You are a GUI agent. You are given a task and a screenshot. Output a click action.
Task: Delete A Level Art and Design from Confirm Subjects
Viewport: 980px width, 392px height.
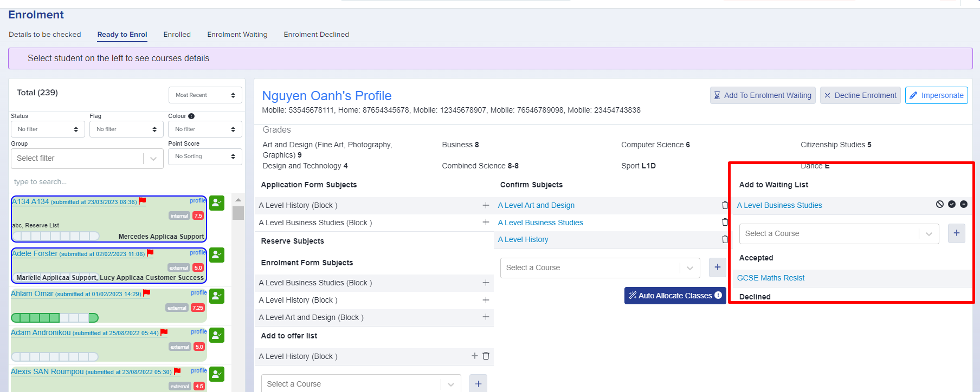point(725,205)
